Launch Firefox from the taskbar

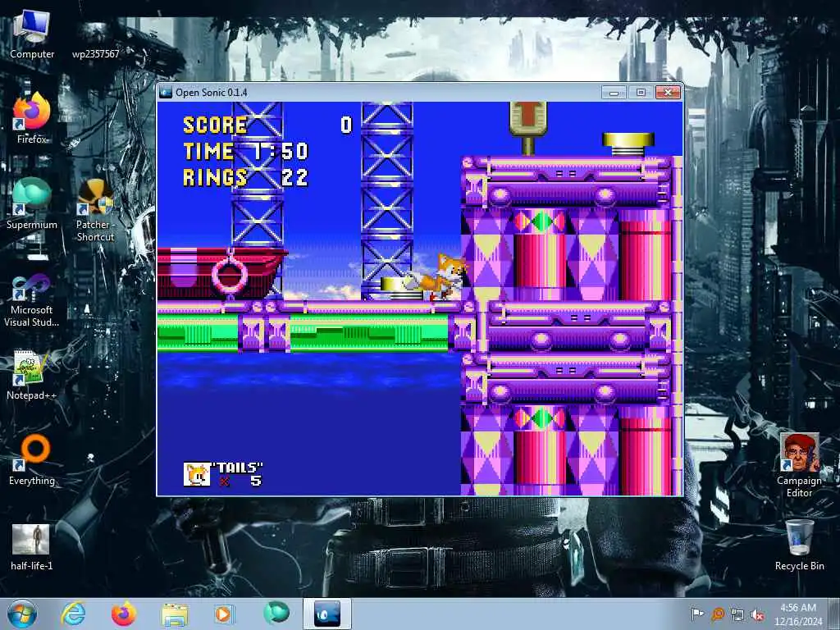[124, 614]
